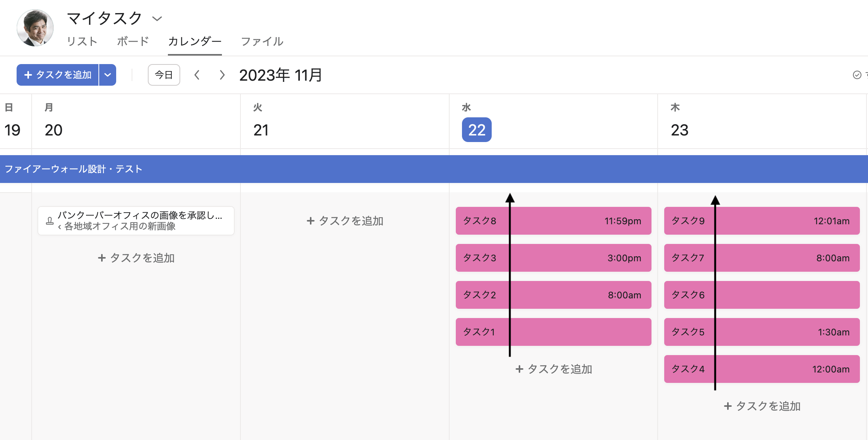Go to next week arrow
868x440 pixels.
222,75
